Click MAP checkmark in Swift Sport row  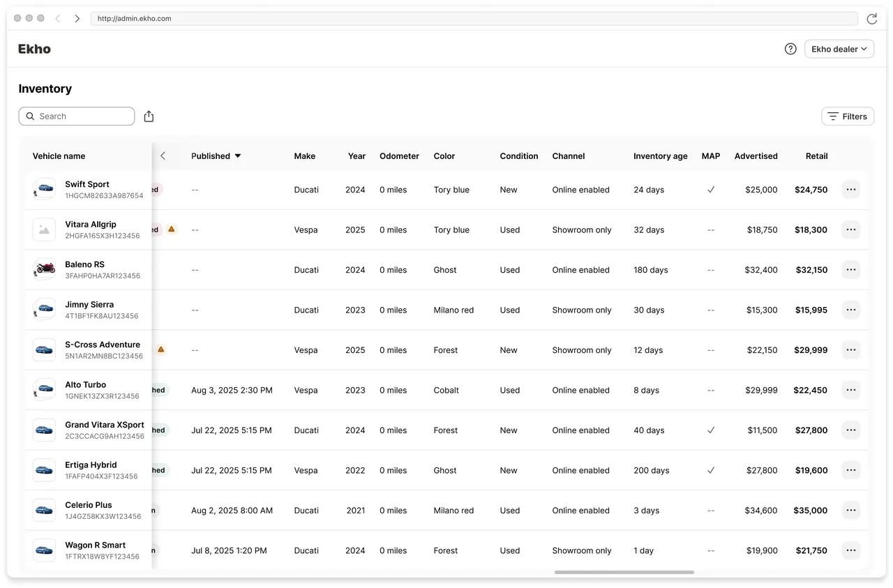(x=711, y=190)
